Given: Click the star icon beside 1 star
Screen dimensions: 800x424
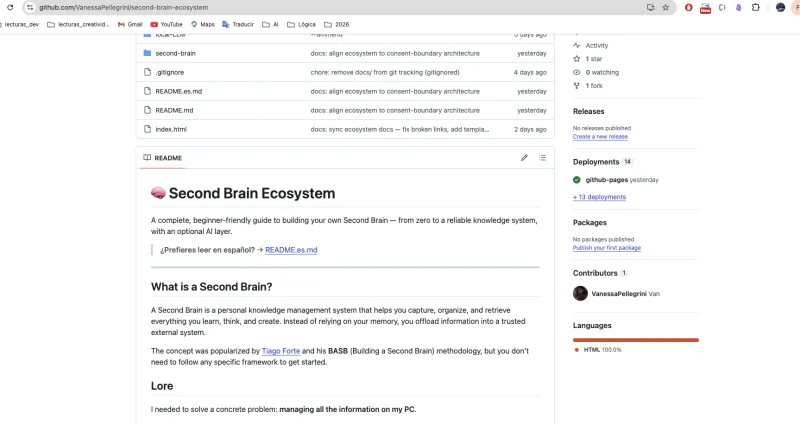Looking at the screenshot, I should [577, 59].
